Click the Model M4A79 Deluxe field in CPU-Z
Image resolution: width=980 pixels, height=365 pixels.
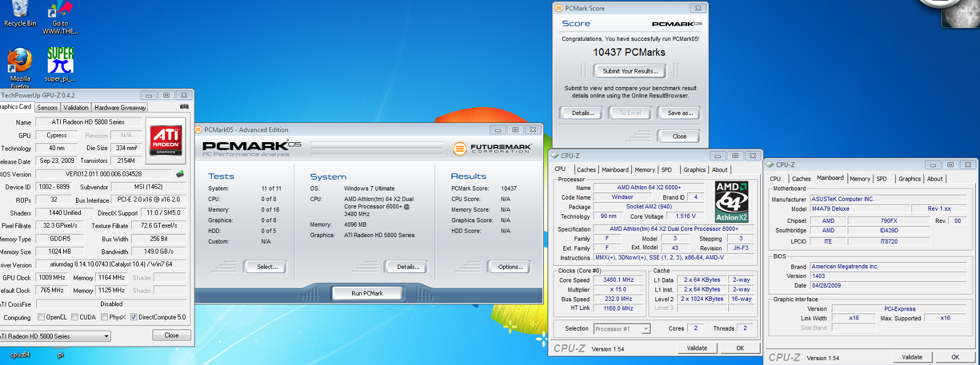pos(859,209)
